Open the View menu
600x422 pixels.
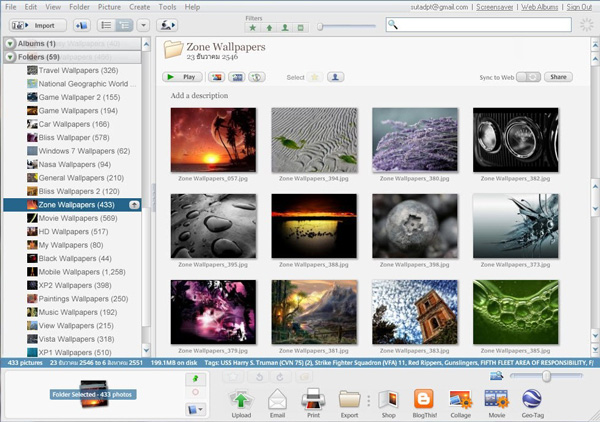[x=53, y=7]
